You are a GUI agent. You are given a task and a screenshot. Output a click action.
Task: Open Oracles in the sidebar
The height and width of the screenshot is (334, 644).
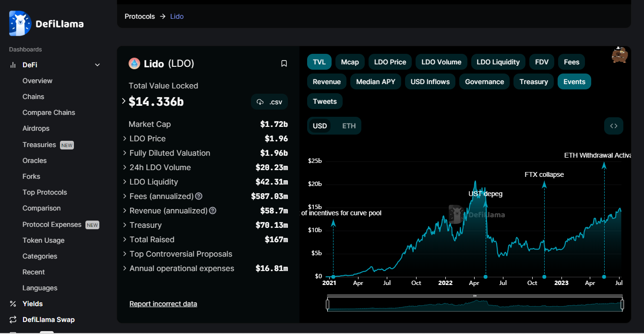[35, 161]
